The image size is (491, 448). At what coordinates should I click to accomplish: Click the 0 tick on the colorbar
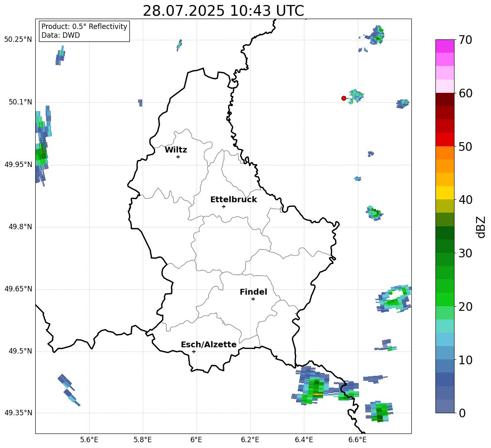[462, 413]
